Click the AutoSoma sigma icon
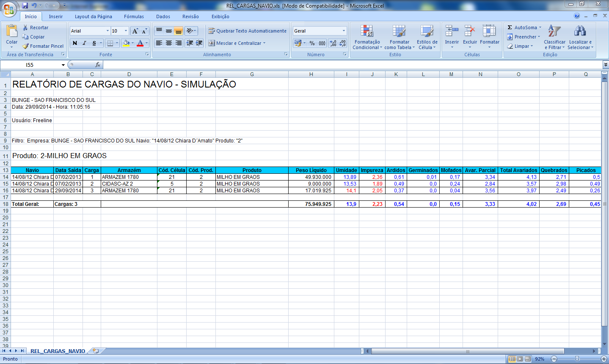 pos(510,27)
